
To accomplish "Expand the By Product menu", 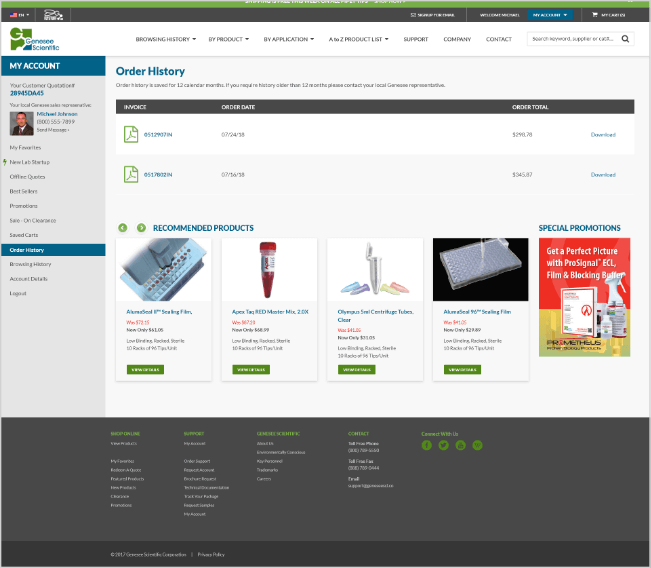I will (228, 39).
